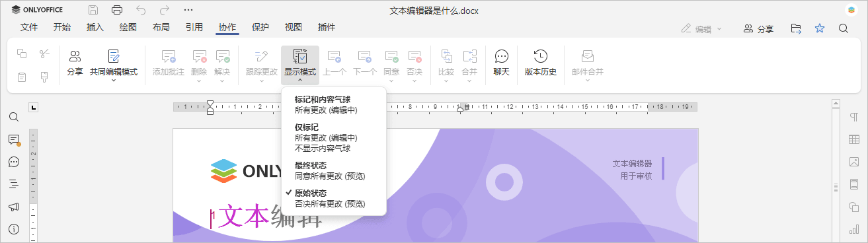Switch to the 视图 tab
This screenshot has height=243, width=868.
coord(294,27)
